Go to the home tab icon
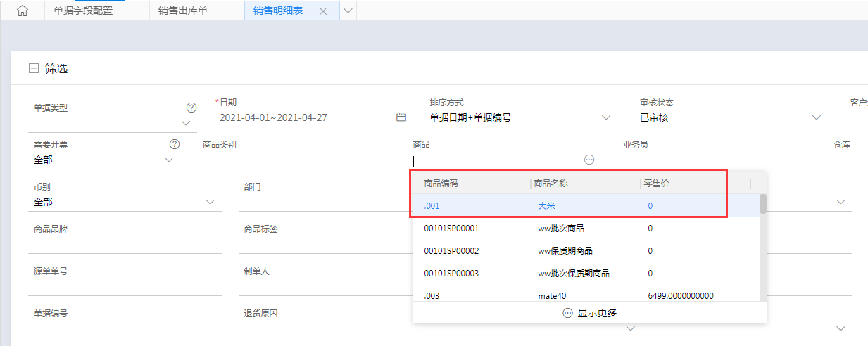 click(22, 11)
